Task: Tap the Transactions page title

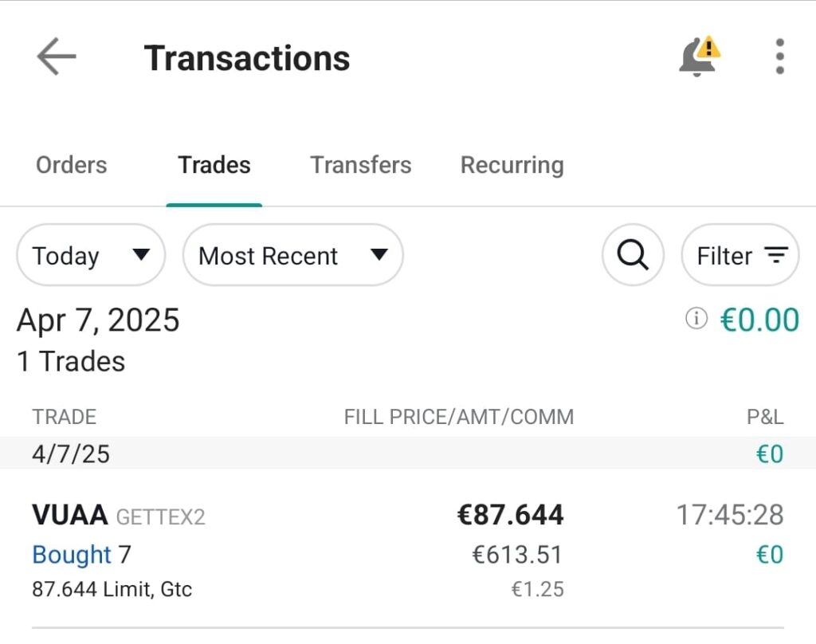Action: pyautogui.click(x=247, y=58)
